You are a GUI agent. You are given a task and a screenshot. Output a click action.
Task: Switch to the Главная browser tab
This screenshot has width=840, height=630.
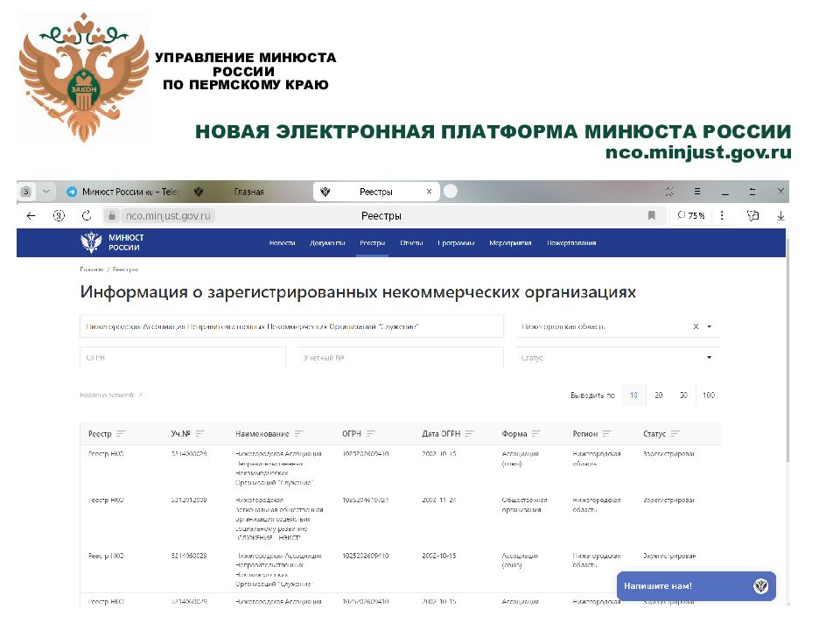248,192
